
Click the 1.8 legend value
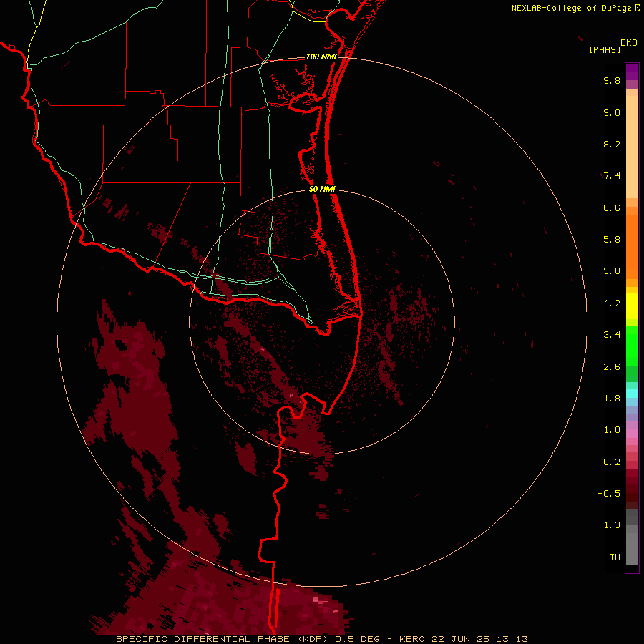coord(612,399)
